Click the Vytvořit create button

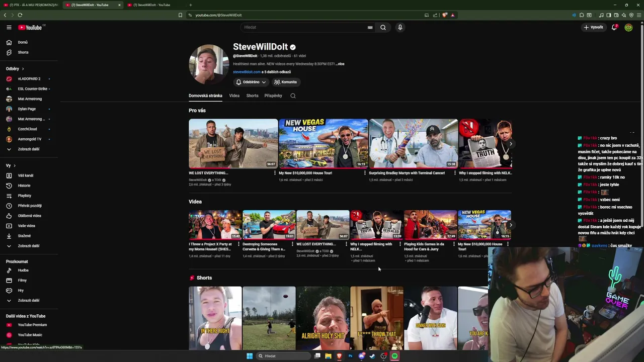(x=594, y=27)
